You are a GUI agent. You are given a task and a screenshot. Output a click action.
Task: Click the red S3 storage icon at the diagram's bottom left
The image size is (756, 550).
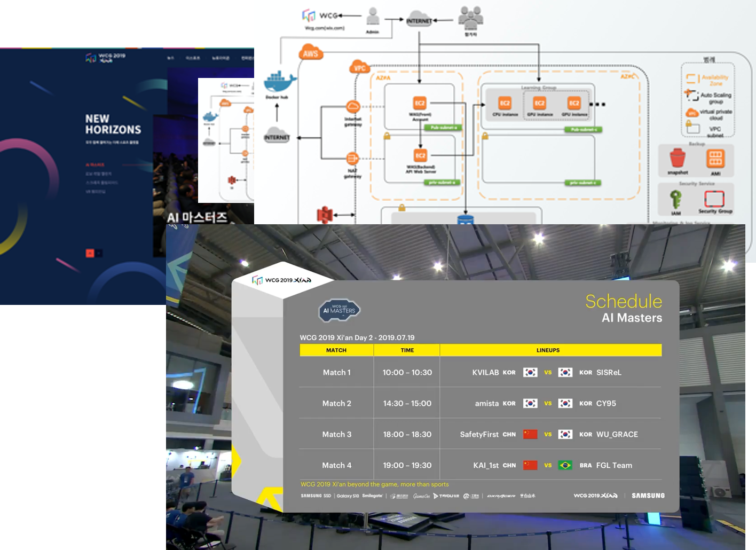(x=325, y=215)
